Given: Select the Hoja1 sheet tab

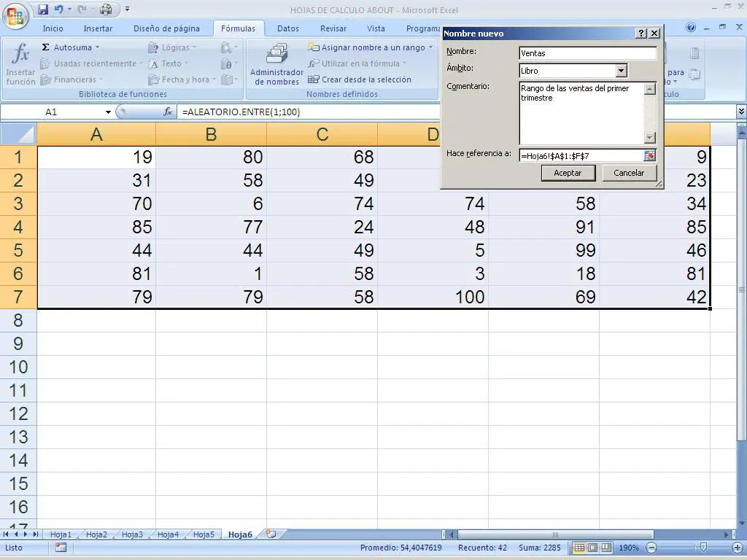Looking at the screenshot, I should [x=61, y=534].
